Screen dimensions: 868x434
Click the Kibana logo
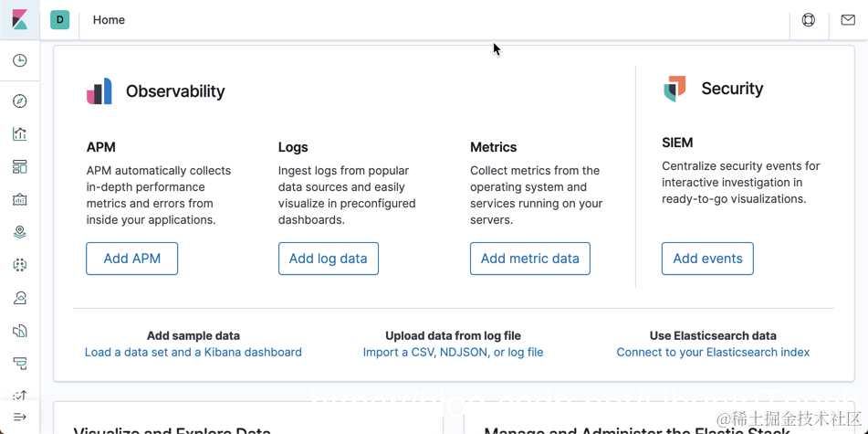click(x=19, y=19)
